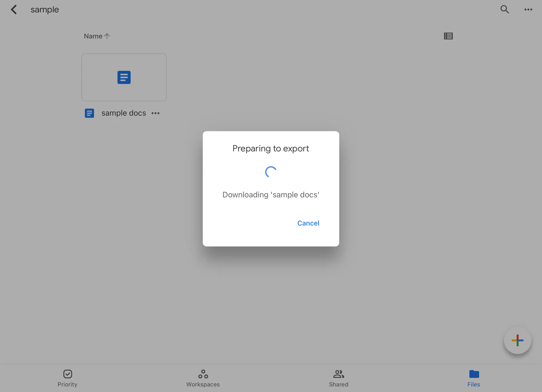Tap the back arrow icon

pos(14,10)
